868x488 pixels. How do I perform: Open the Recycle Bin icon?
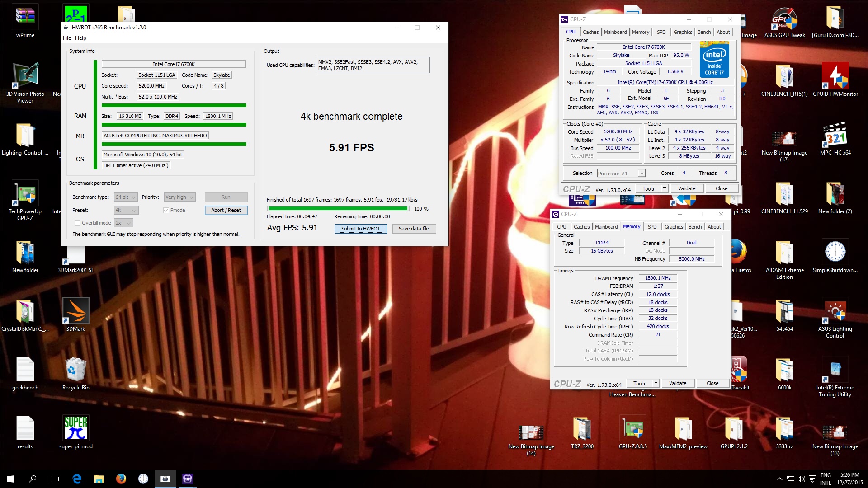click(75, 374)
